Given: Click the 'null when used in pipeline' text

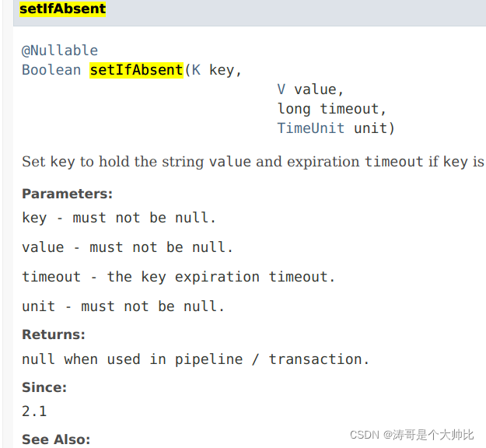Looking at the screenshot, I should tap(132, 359).
